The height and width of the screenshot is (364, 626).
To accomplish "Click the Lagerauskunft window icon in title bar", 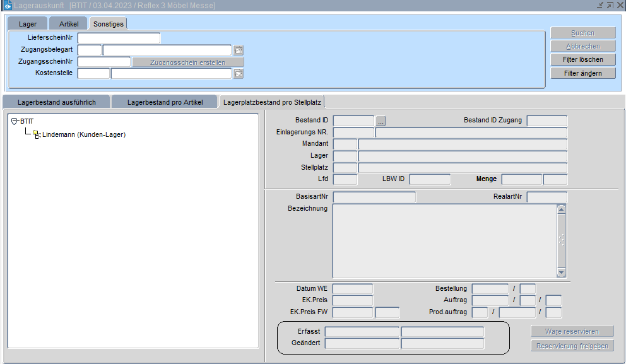I will pos(7,5).
